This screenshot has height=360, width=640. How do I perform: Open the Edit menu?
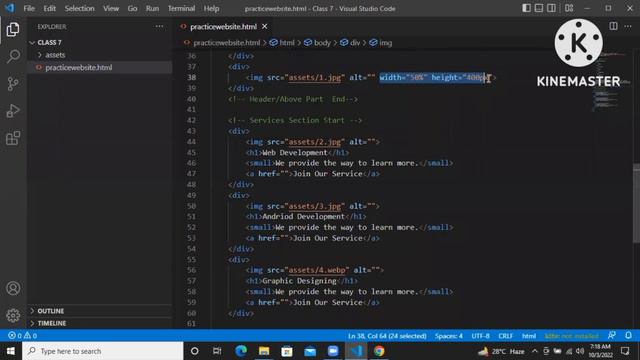pyautogui.click(x=49, y=8)
